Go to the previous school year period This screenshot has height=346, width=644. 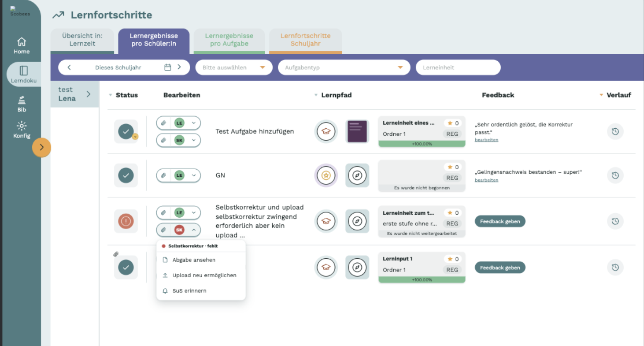click(x=69, y=67)
